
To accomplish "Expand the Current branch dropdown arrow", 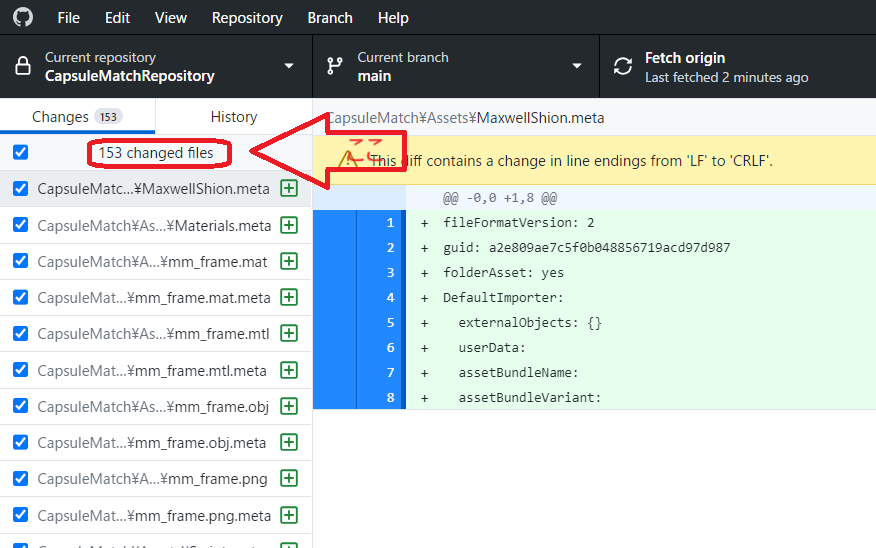I will [576, 67].
